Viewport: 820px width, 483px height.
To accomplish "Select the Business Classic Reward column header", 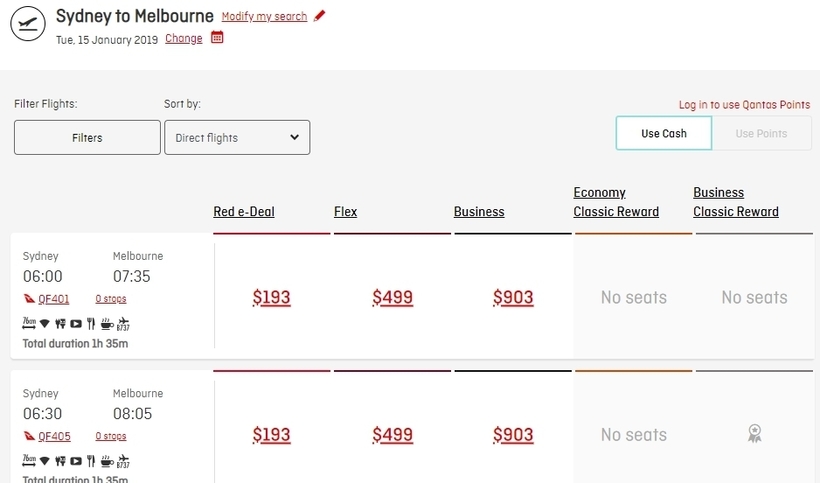I will 736,202.
